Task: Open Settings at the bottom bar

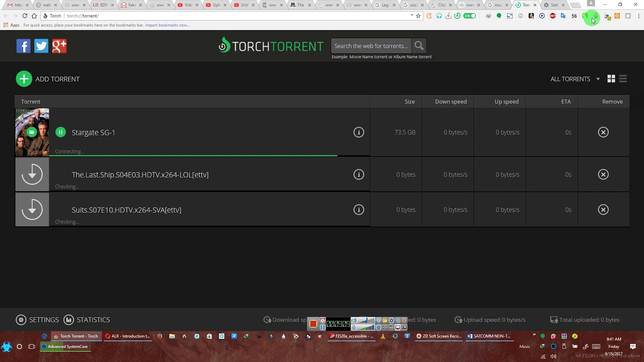Action: coord(37,320)
